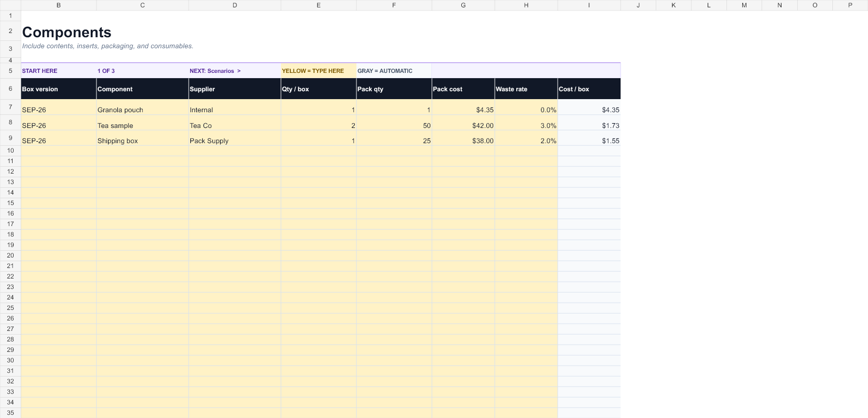Viewport: 868px width, 418px height.
Task: Click the 2.0% waste rate cell
Action: (526, 138)
